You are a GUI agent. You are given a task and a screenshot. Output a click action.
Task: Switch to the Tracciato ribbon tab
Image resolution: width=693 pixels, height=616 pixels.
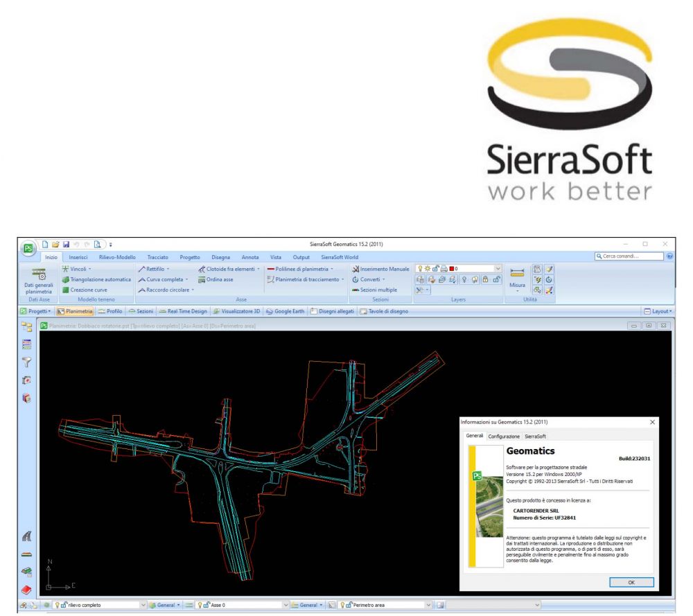coord(158,257)
